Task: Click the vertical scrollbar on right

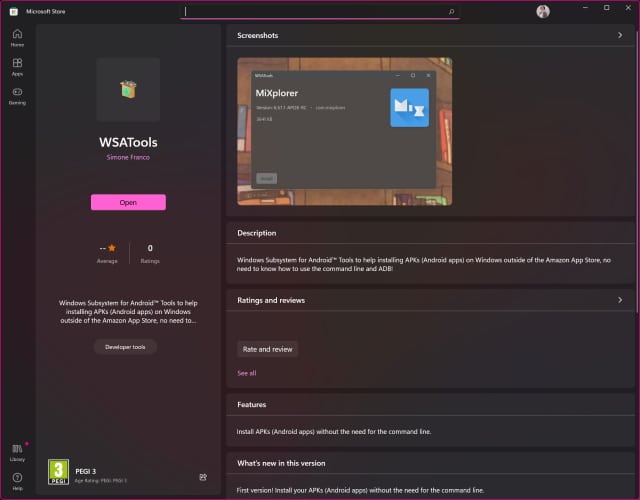Action: 637,171
